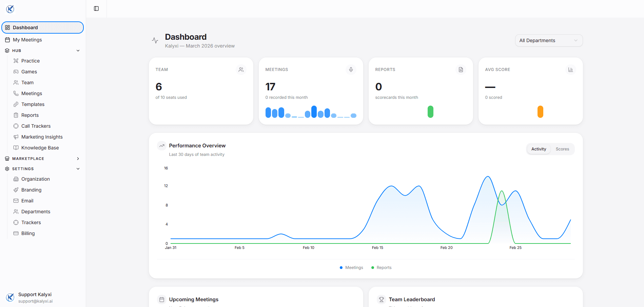Click the Support Kalyxi link

[35, 294]
